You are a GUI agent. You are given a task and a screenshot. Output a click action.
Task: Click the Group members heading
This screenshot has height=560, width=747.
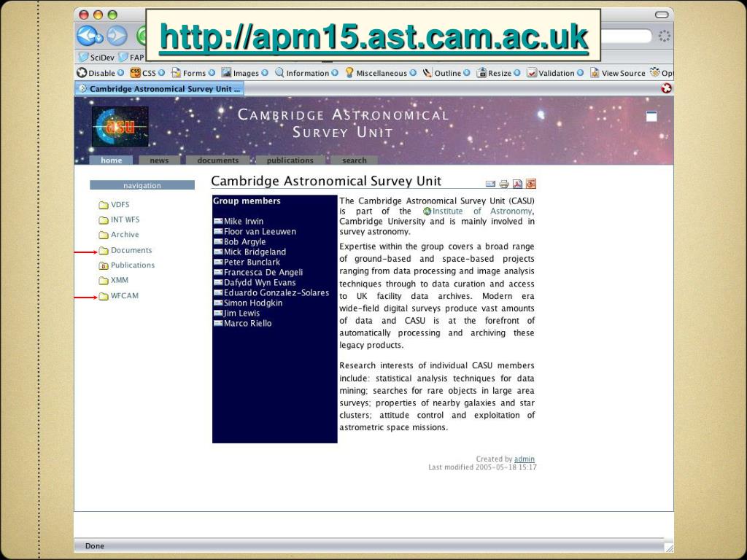[247, 201]
